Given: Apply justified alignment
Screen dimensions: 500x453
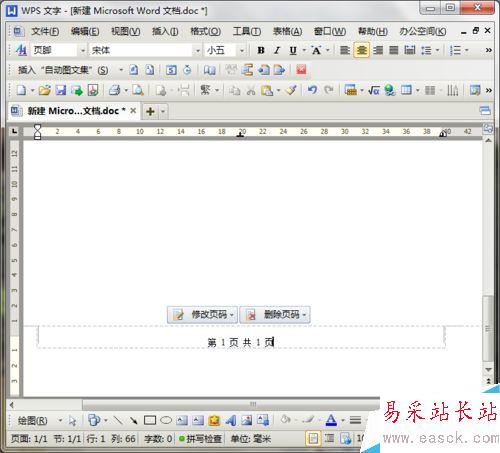Looking at the screenshot, I should click(x=394, y=50).
